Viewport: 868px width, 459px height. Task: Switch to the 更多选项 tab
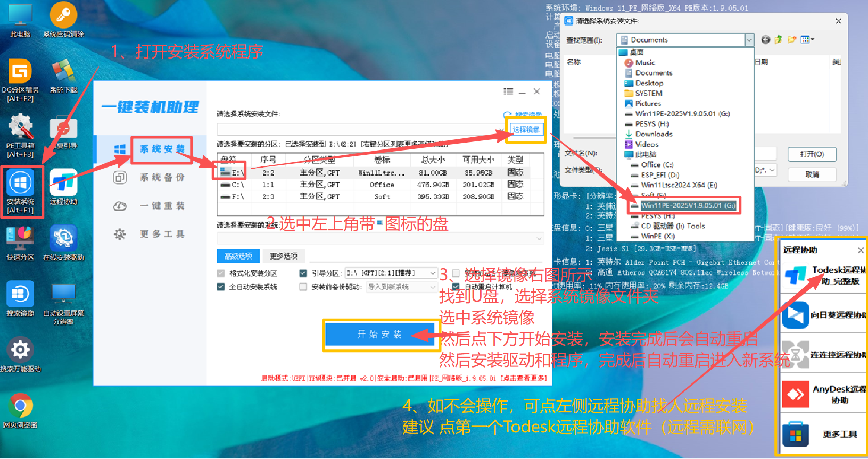(x=283, y=256)
